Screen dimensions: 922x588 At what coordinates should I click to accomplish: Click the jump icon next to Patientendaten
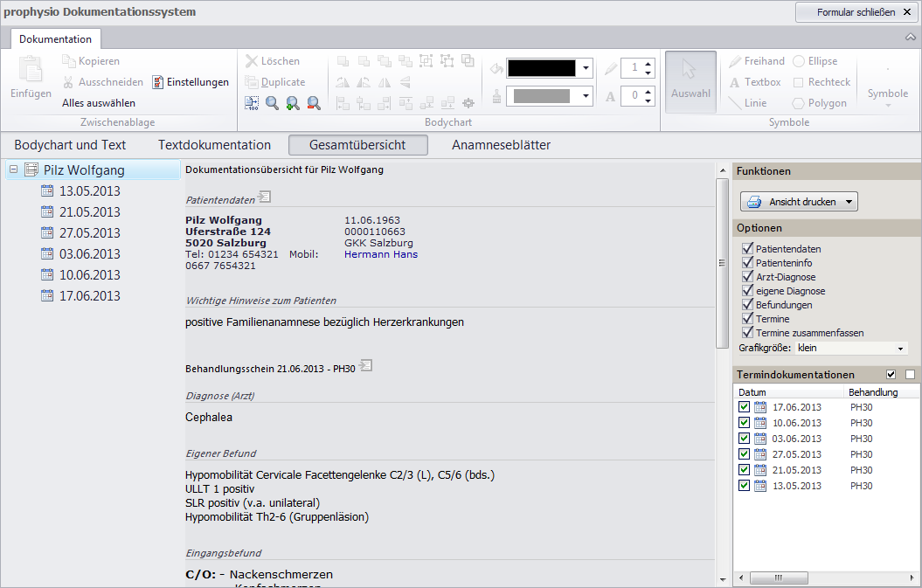click(x=265, y=197)
